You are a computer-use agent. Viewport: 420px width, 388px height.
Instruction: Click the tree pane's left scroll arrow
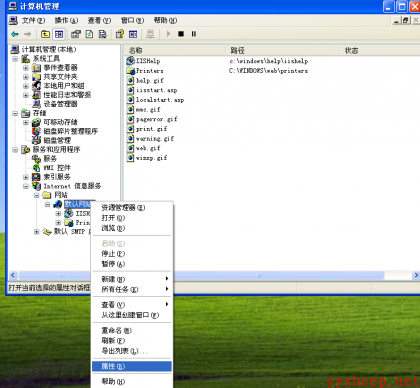(13, 275)
